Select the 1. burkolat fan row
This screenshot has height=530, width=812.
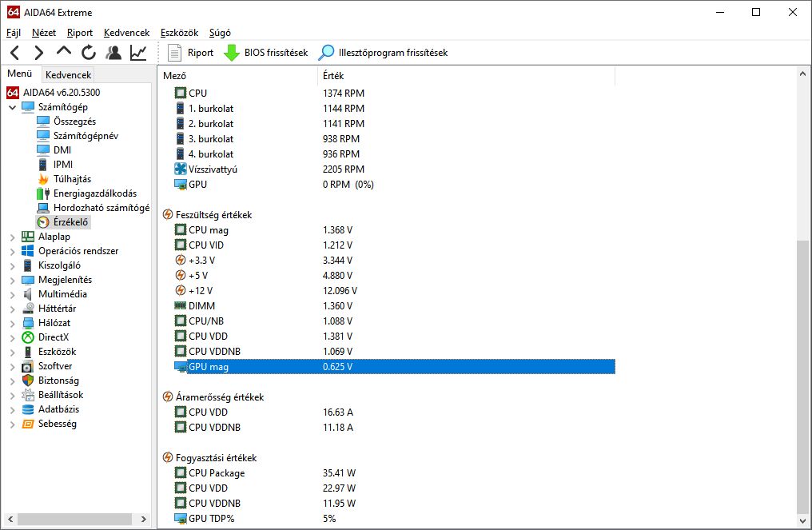tap(395, 108)
